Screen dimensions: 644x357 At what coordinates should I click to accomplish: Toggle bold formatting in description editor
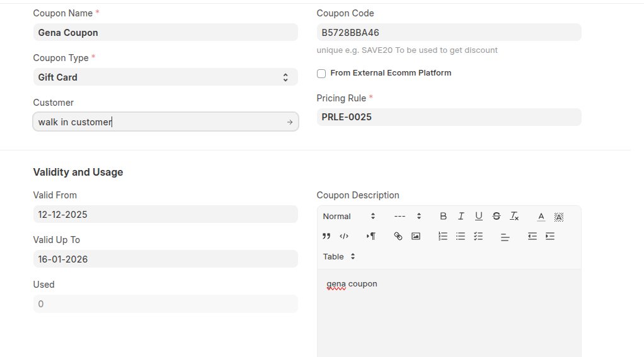point(443,216)
